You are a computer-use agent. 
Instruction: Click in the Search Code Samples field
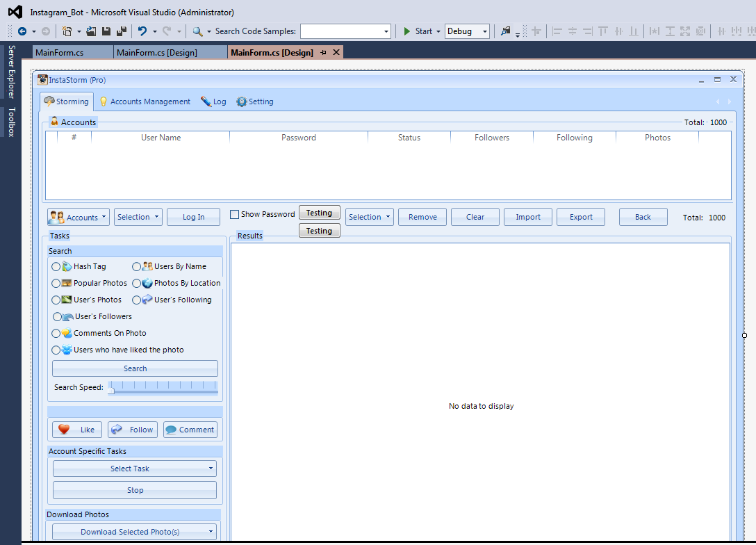click(x=341, y=31)
